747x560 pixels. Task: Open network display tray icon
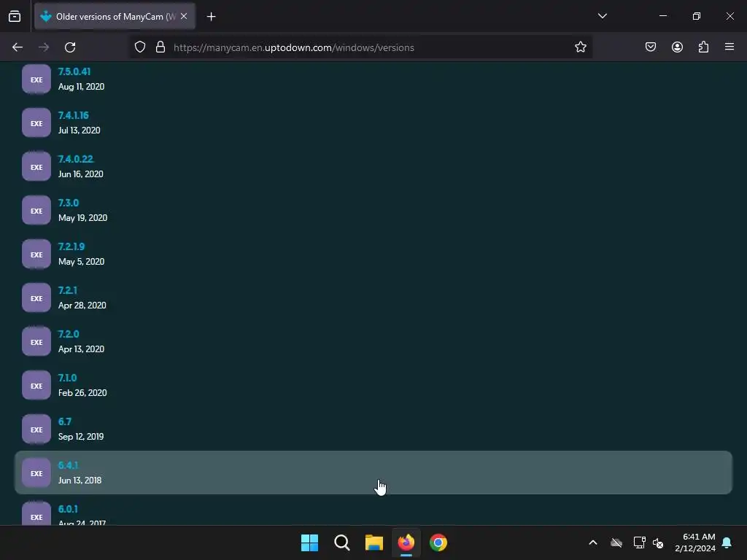[x=639, y=542]
